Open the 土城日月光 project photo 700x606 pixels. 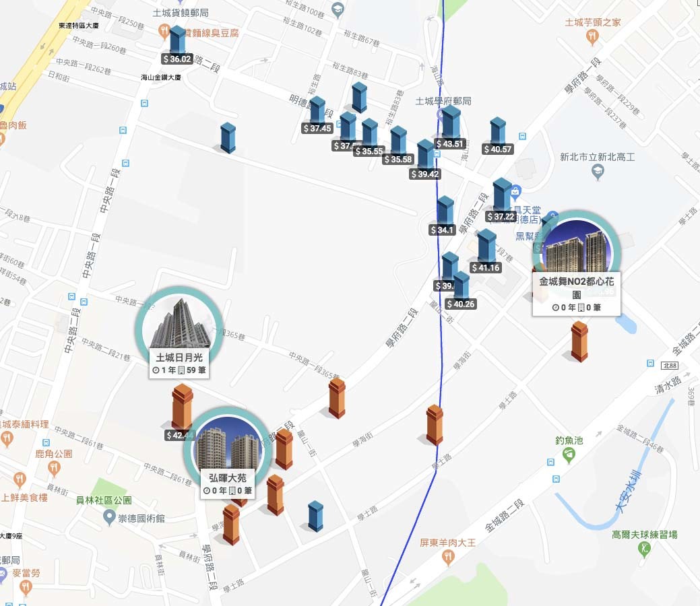[x=179, y=322]
